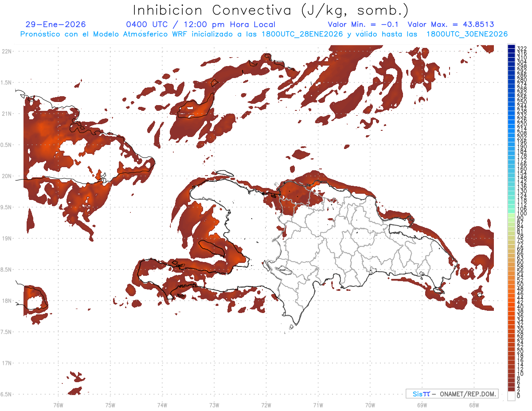Click the '69W' longitude label
The image size is (532, 411).
click(x=422, y=405)
